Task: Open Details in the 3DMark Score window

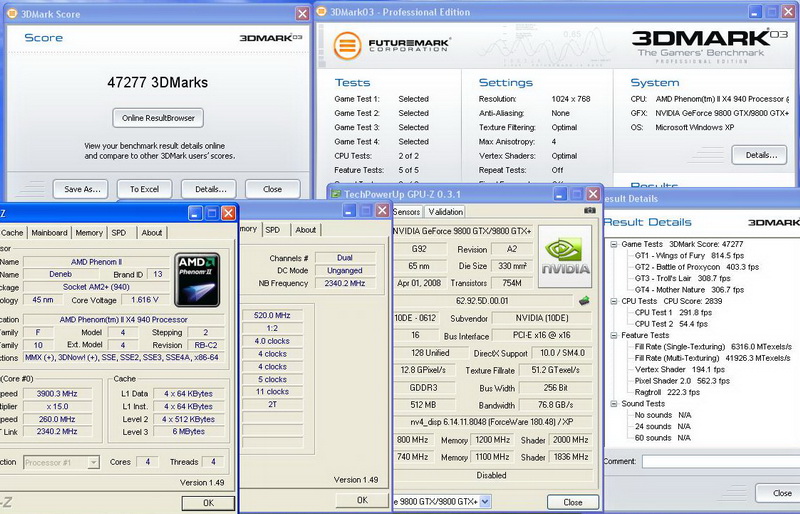Action: pos(209,189)
